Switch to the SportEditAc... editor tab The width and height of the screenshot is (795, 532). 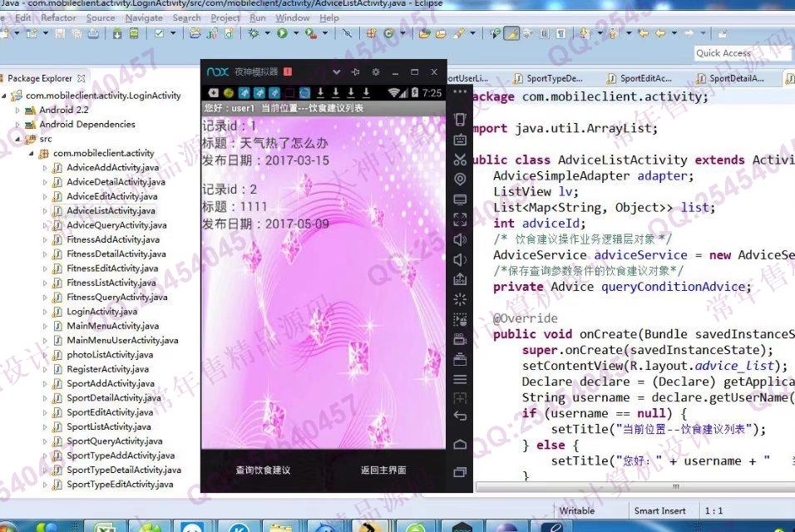[639, 78]
